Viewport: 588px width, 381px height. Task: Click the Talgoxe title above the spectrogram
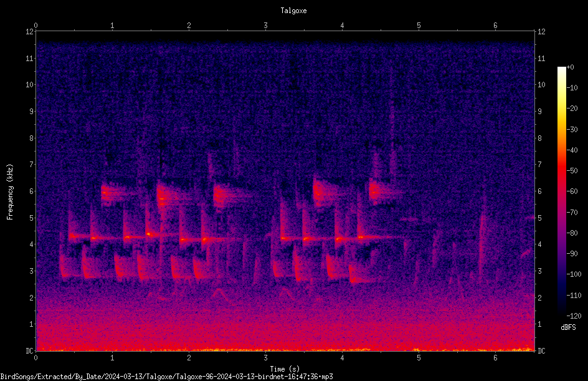point(293,11)
